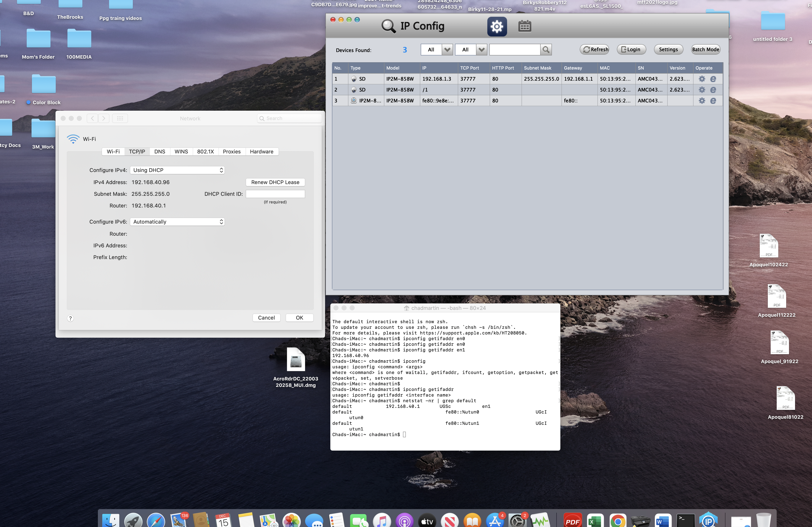Show all preferences grid in Network window
Image resolution: width=812 pixels, height=527 pixels.
[x=120, y=118]
